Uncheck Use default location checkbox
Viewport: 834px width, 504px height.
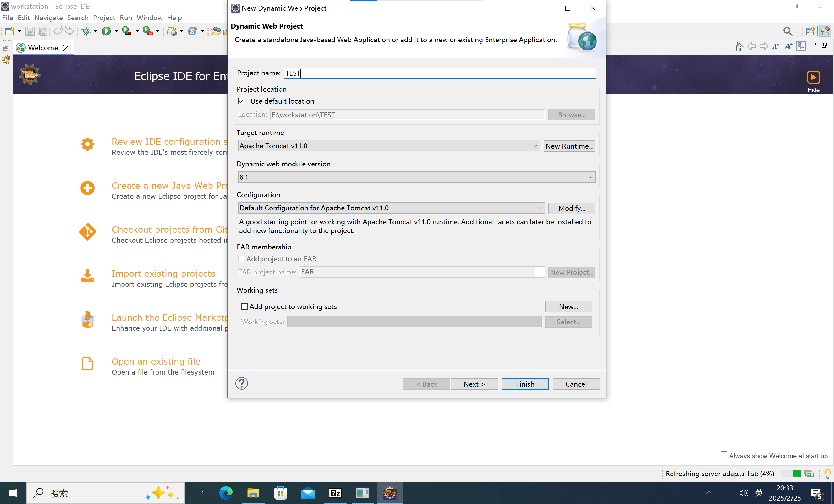pos(241,101)
